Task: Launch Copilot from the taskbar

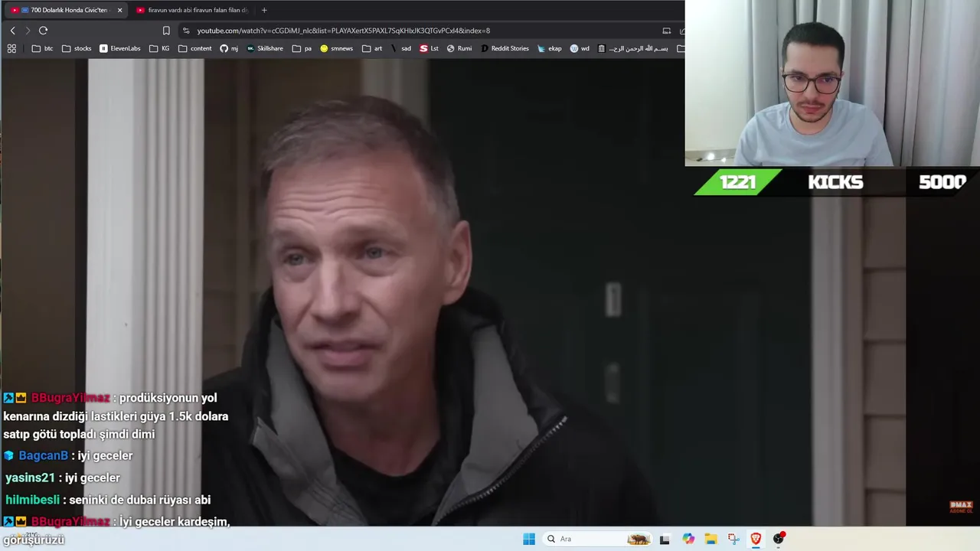Action: [x=688, y=539]
